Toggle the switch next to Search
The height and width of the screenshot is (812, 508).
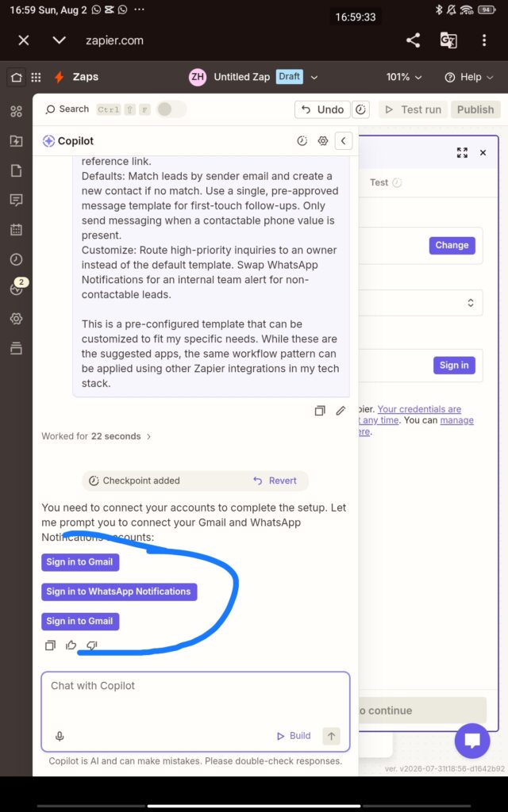tap(171, 109)
